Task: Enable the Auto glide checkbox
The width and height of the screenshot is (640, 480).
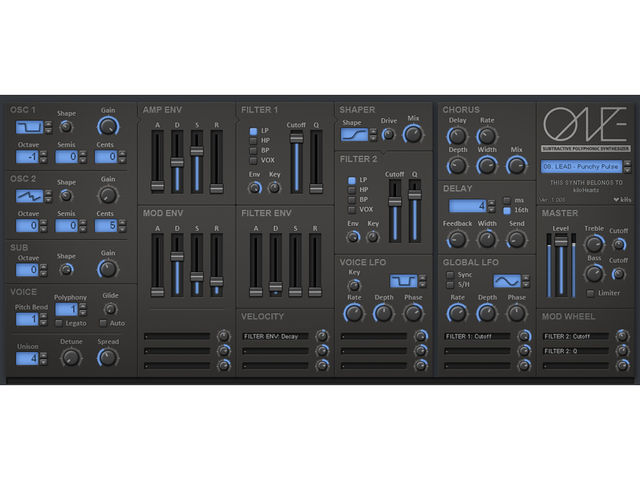Action: click(103, 323)
